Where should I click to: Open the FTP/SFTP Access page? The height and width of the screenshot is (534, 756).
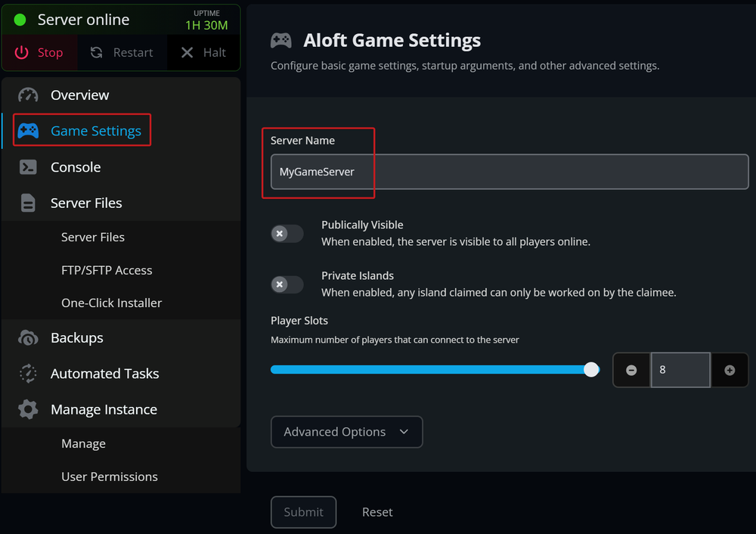107,270
